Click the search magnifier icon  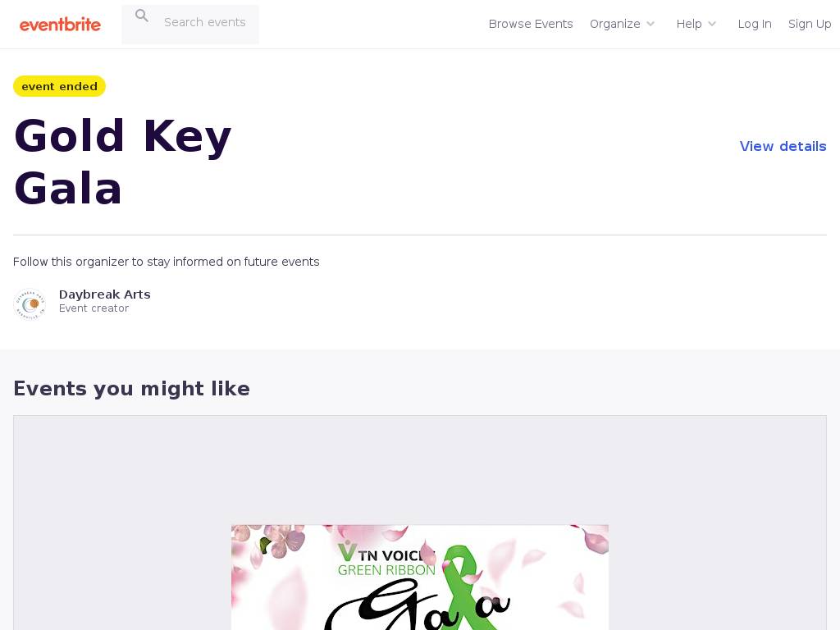(x=142, y=16)
